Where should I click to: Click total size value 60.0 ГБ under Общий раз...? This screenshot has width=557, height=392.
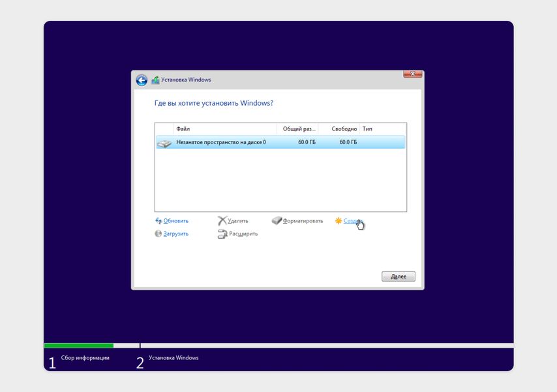click(x=307, y=142)
